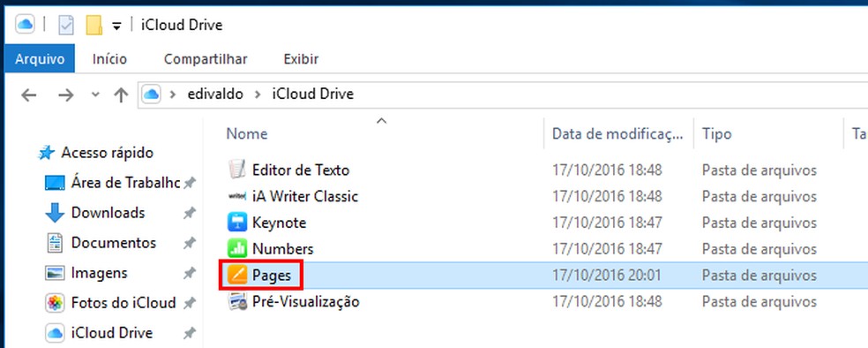Click the iCloud icon in address bar
The width and height of the screenshot is (868, 348).
pos(151,95)
